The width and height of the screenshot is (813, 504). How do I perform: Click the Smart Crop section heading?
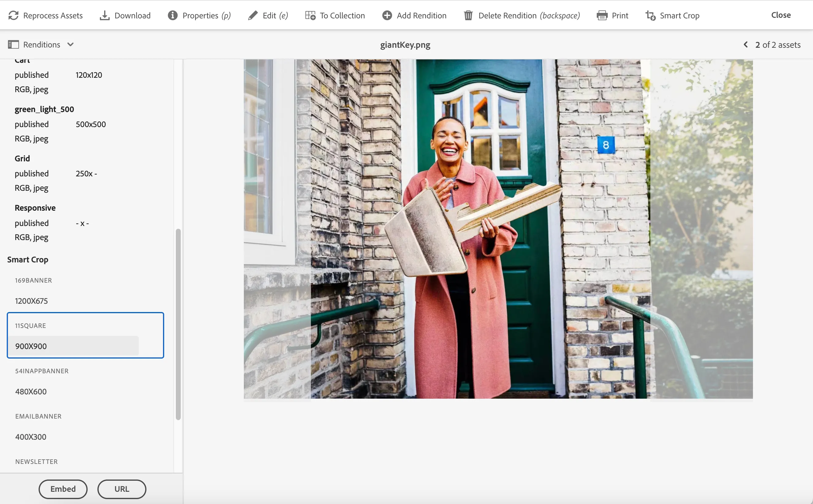click(x=28, y=259)
